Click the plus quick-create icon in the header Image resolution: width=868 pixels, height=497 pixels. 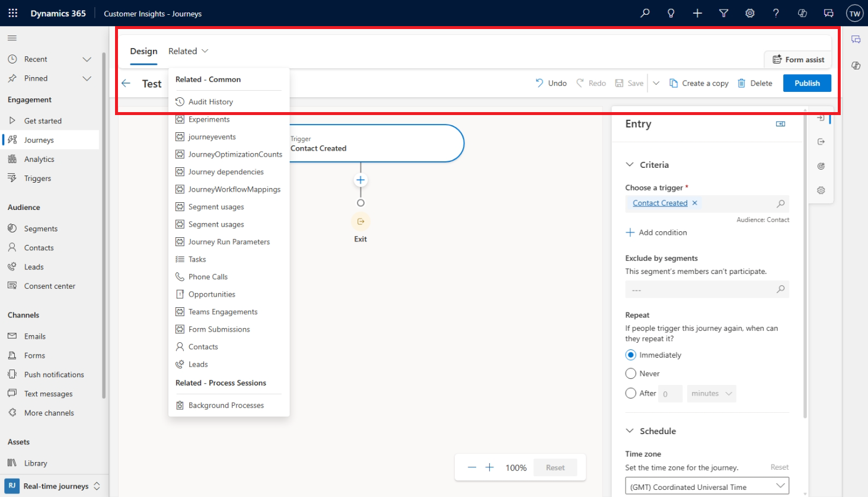697,13
